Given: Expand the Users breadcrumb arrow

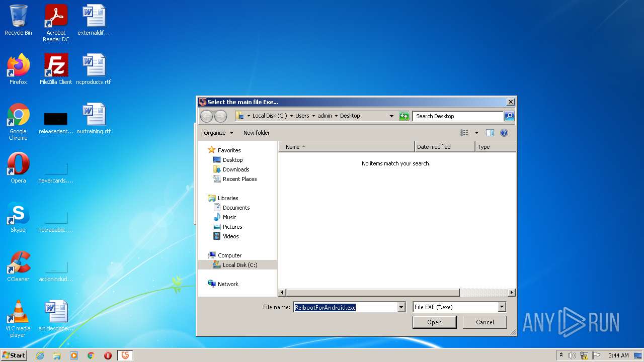Looking at the screenshot, I should [x=313, y=116].
